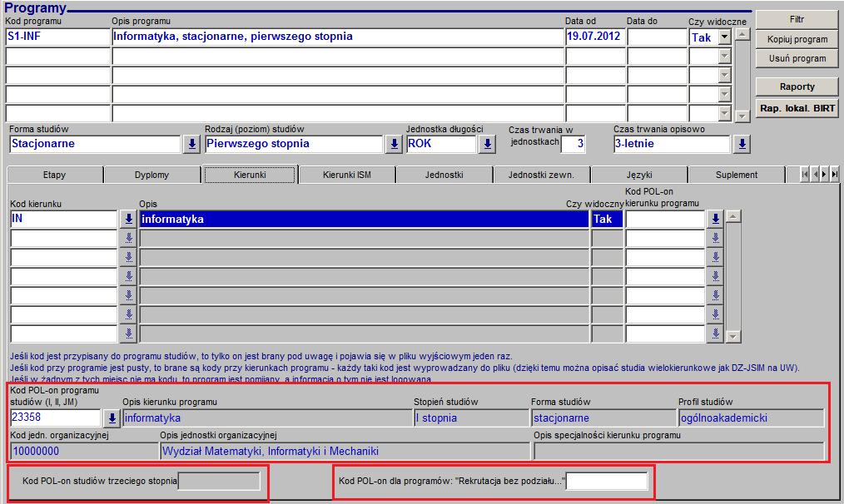
Task: Click Forma studiów field showing Stacjonarne
Action: pos(95,144)
